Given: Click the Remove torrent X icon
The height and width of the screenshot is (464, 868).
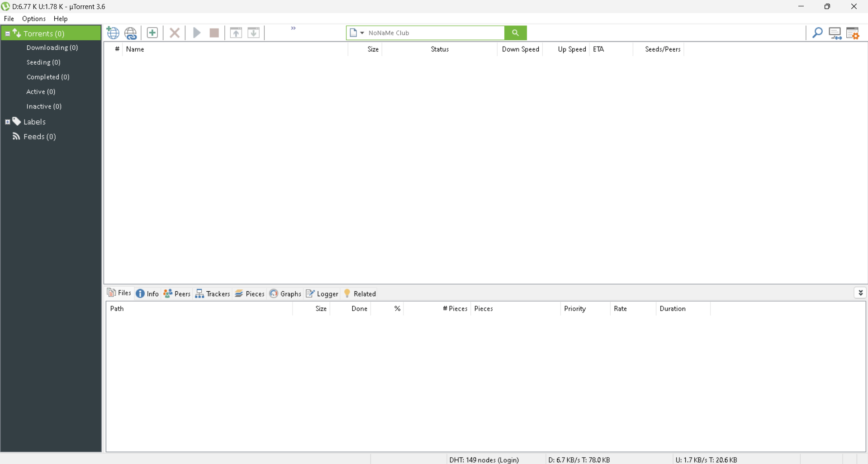Looking at the screenshot, I should [x=175, y=33].
